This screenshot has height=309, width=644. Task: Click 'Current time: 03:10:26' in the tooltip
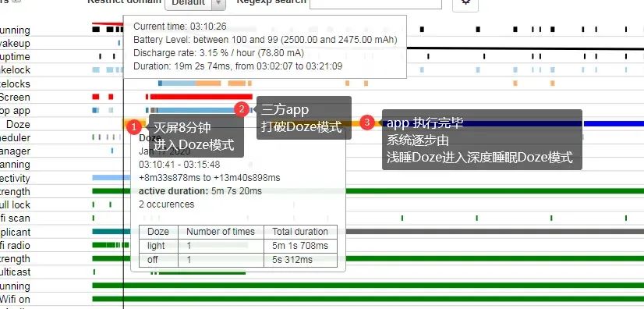[180, 27]
